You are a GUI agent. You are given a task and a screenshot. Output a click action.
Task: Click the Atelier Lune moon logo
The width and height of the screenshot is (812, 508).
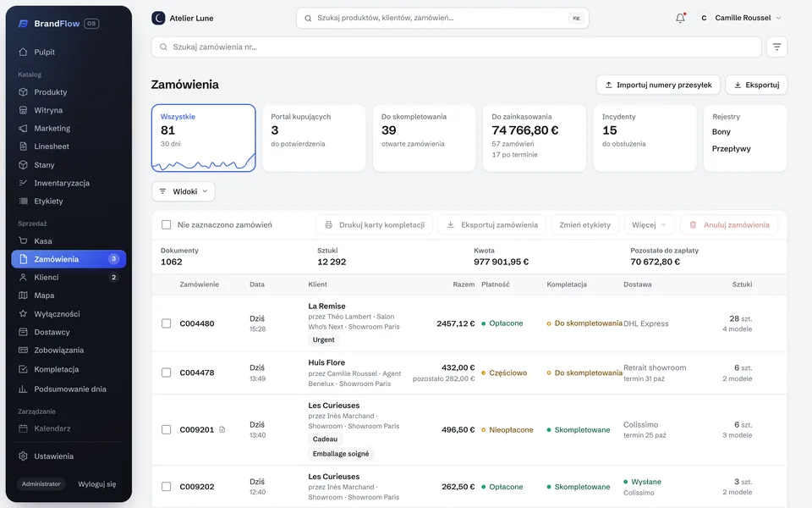click(x=158, y=18)
